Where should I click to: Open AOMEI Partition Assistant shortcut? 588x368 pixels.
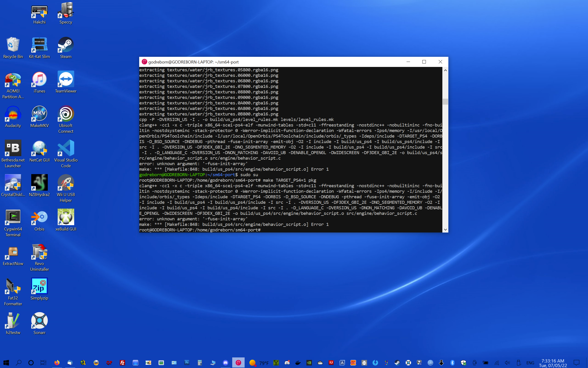[13, 85]
